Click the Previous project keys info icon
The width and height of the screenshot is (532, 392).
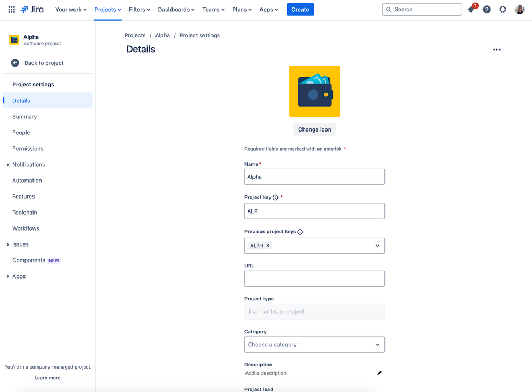point(300,232)
